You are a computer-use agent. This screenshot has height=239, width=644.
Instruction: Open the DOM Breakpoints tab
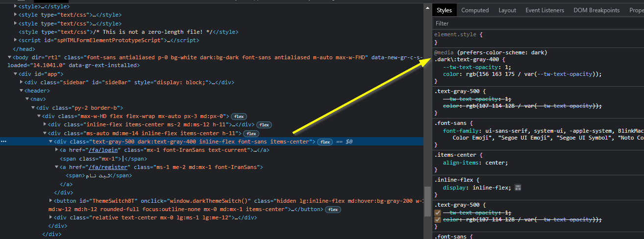tap(596, 10)
